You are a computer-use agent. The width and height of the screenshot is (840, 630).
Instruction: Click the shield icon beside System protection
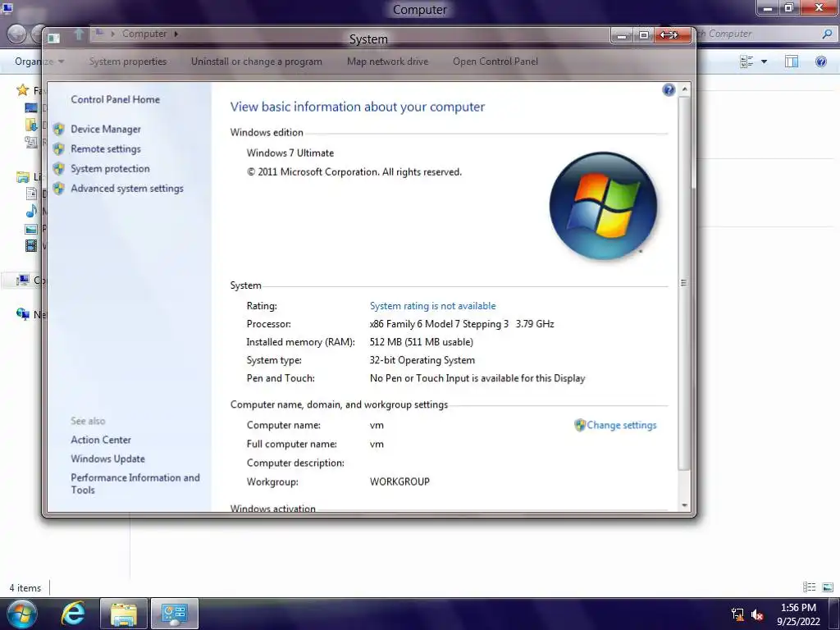pyautogui.click(x=59, y=169)
